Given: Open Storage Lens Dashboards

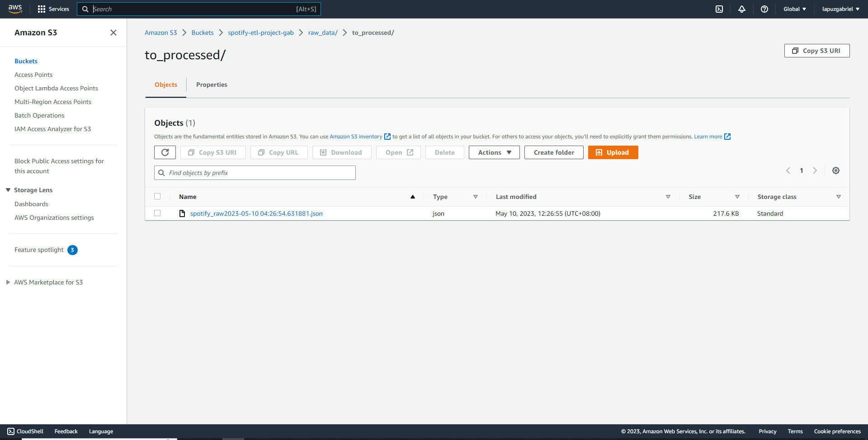Looking at the screenshot, I should pyautogui.click(x=31, y=204).
